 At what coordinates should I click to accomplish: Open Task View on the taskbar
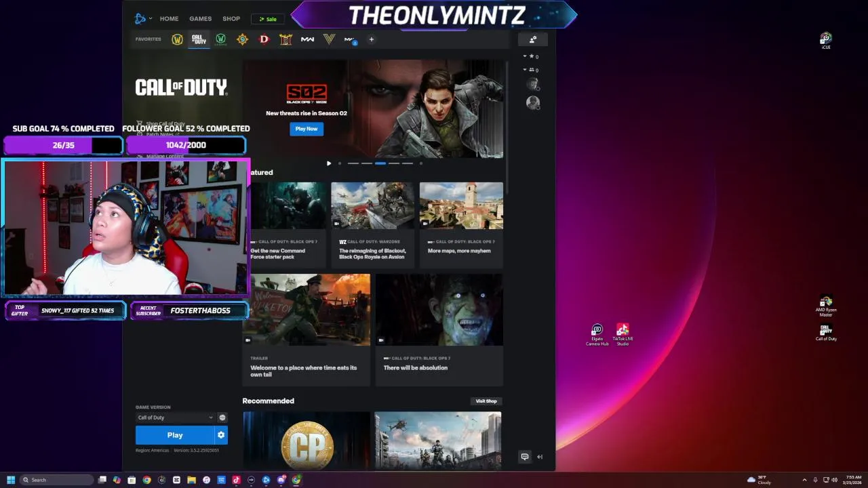coord(102,480)
